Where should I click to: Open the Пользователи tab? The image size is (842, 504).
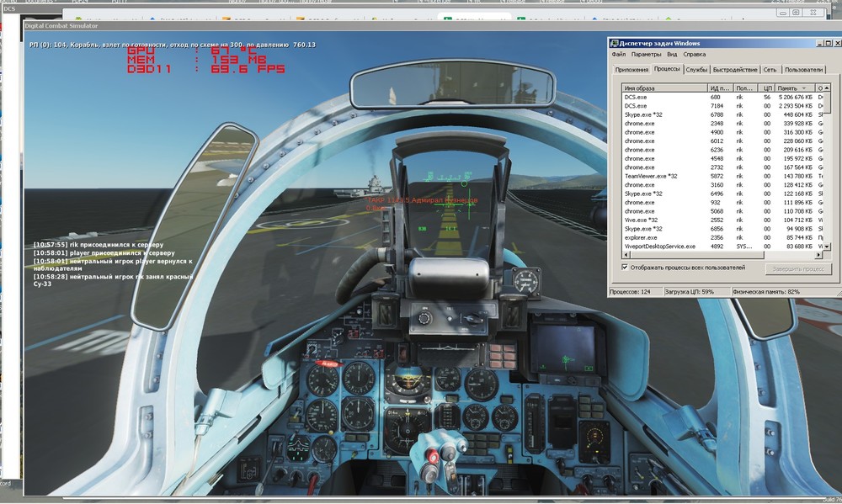803,70
